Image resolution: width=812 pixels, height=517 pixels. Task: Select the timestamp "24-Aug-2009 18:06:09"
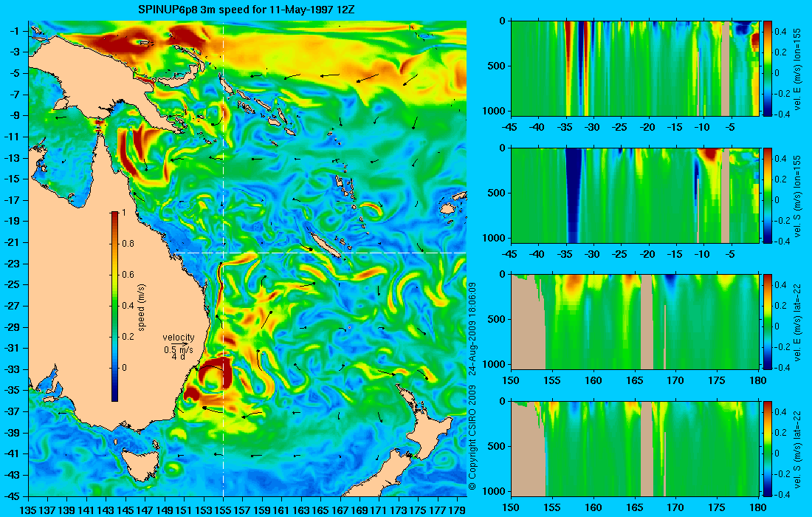coord(472,328)
